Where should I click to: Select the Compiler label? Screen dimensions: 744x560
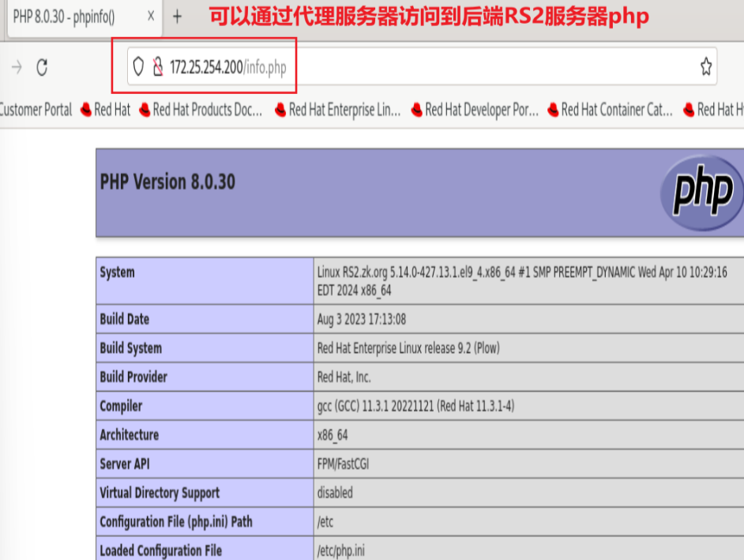(121, 406)
